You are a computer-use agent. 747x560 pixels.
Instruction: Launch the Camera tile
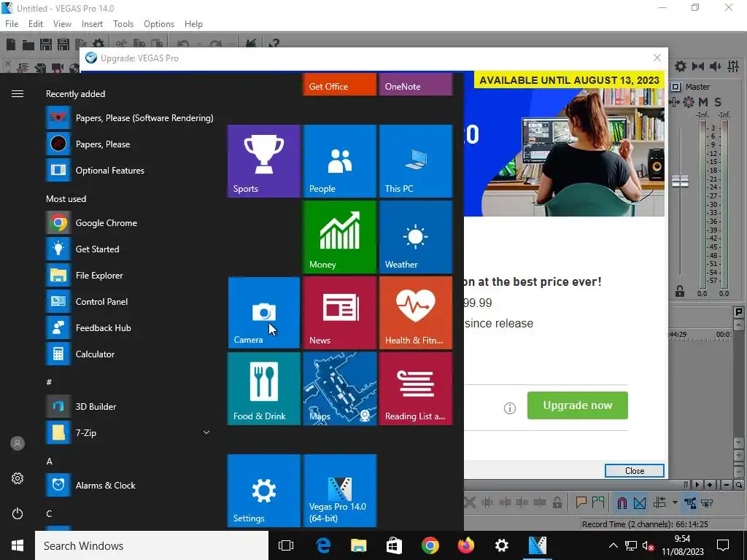pos(264,312)
